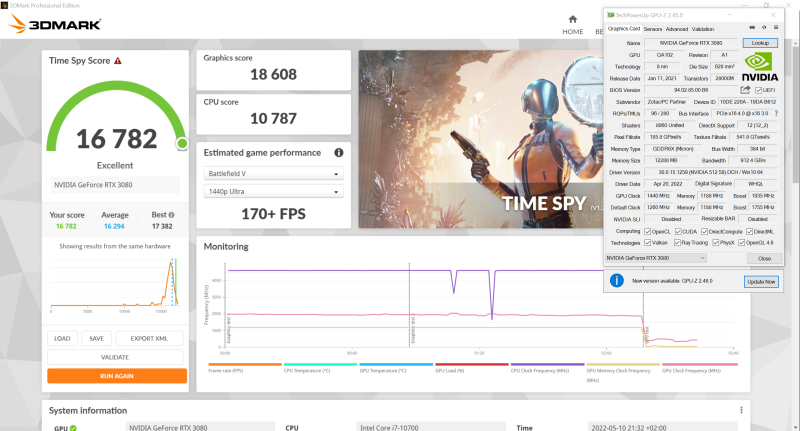800x431 pixels.
Task: Click the BIOS version share/export icon
Action: point(745,90)
